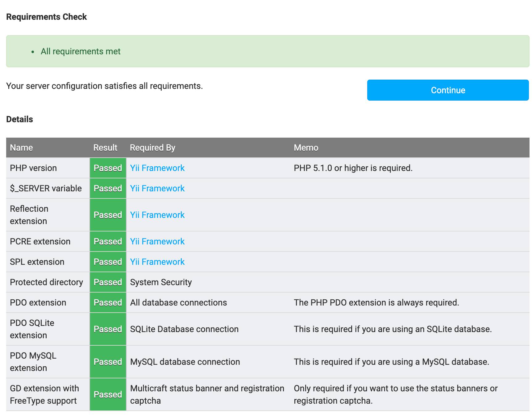Viewport: 532px width, 416px height.
Task: Click the Passed badge for PHP version
Action: click(x=107, y=168)
